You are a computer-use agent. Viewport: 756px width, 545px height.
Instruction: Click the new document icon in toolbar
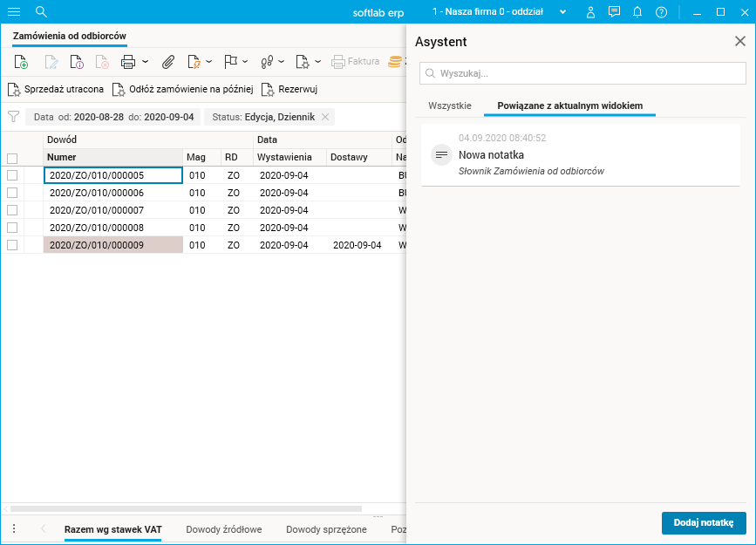tap(22, 62)
